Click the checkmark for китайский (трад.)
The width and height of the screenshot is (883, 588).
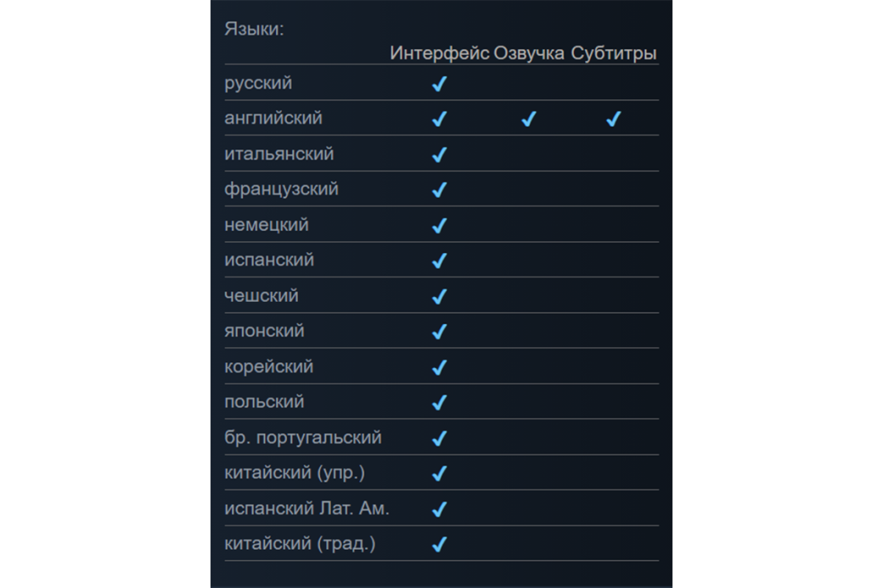pyautogui.click(x=439, y=544)
